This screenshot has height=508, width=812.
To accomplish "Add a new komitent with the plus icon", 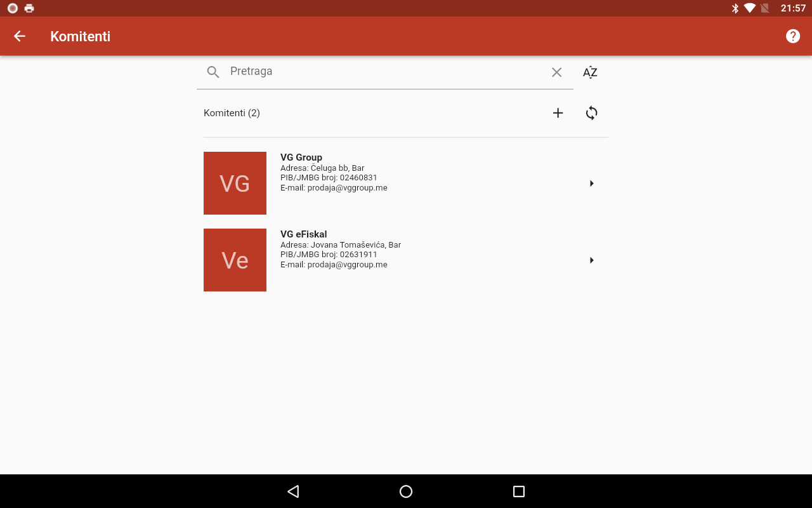I will point(558,112).
